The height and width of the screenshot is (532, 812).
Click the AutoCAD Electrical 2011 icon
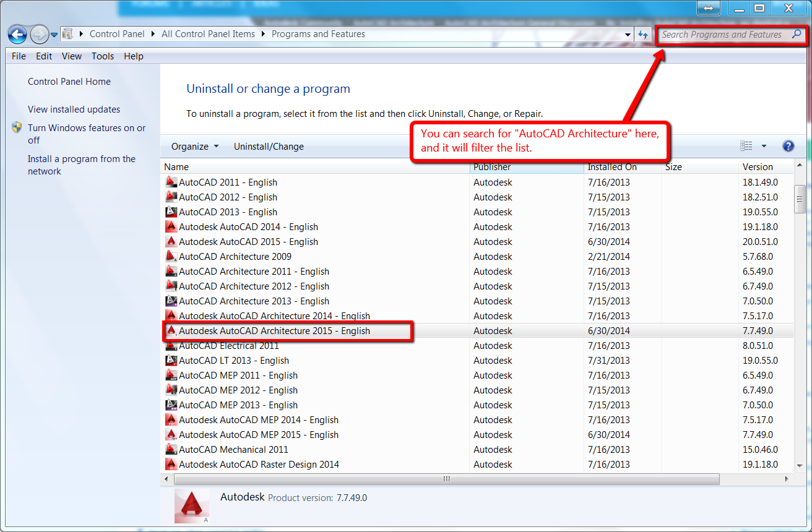coord(171,345)
